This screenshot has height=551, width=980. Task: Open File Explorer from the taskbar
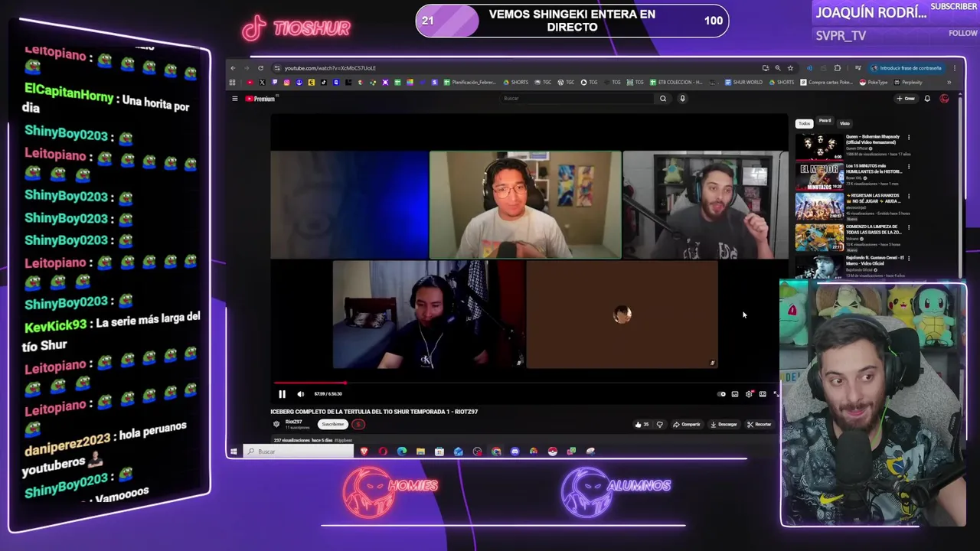[420, 452]
